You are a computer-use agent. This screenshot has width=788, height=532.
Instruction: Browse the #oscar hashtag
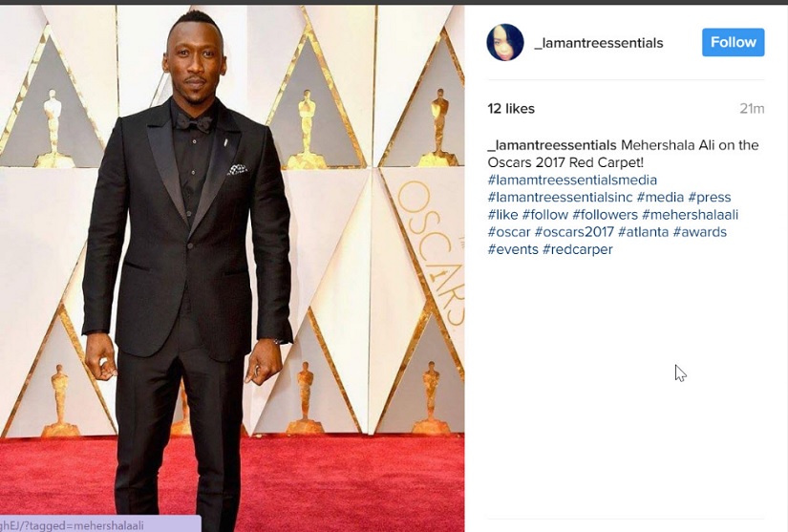[x=509, y=232]
